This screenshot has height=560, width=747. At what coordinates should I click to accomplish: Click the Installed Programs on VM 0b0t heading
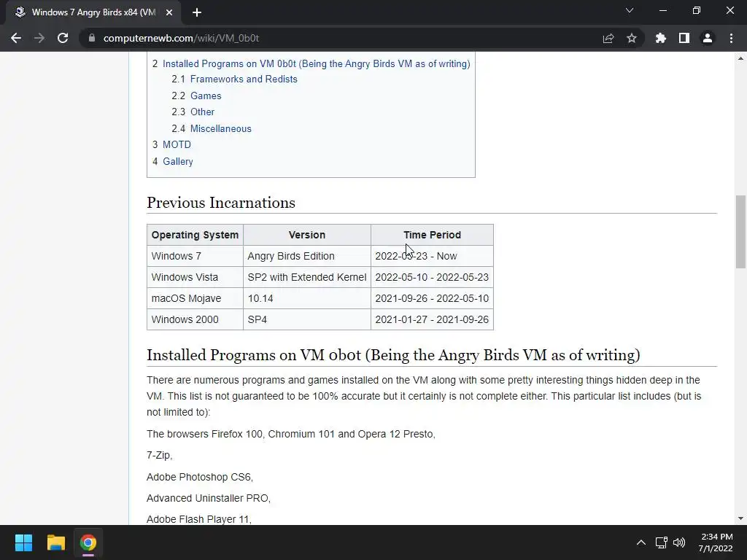(393, 355)
